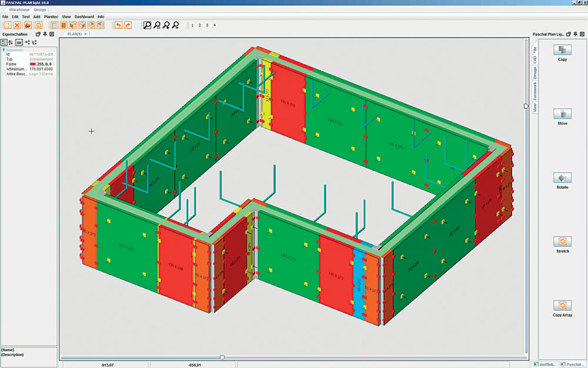Toggle categorized view in Eigenschaften panel
Image resolution: width=588 pixels, height=368 pixels.
coord(4,42)
